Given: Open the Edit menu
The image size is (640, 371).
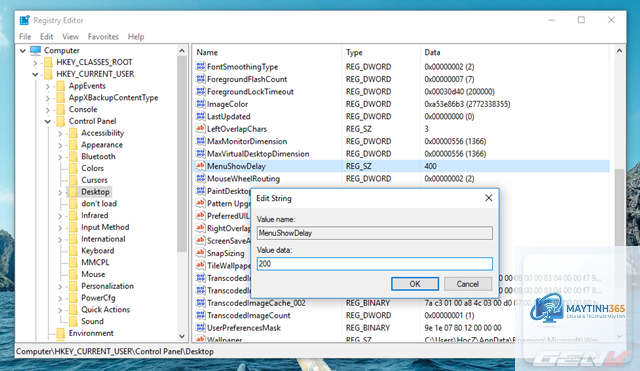Looking at the screenshot, I should point(47,37).
